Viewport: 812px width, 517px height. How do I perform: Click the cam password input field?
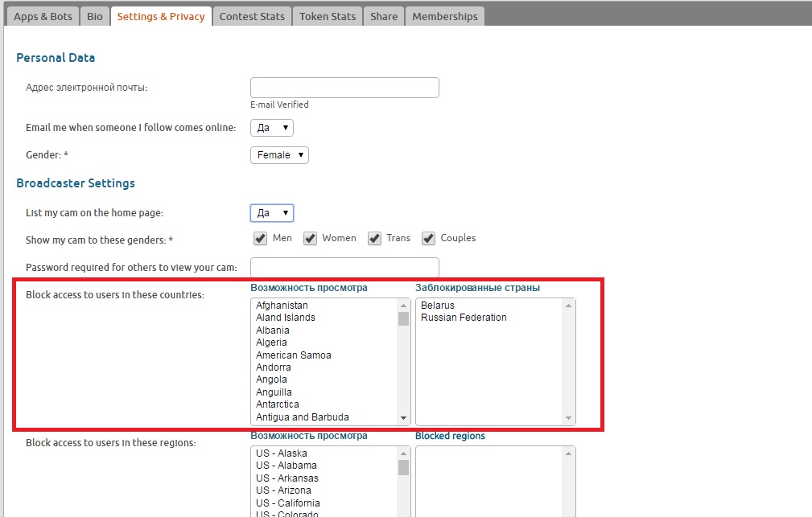344,267
